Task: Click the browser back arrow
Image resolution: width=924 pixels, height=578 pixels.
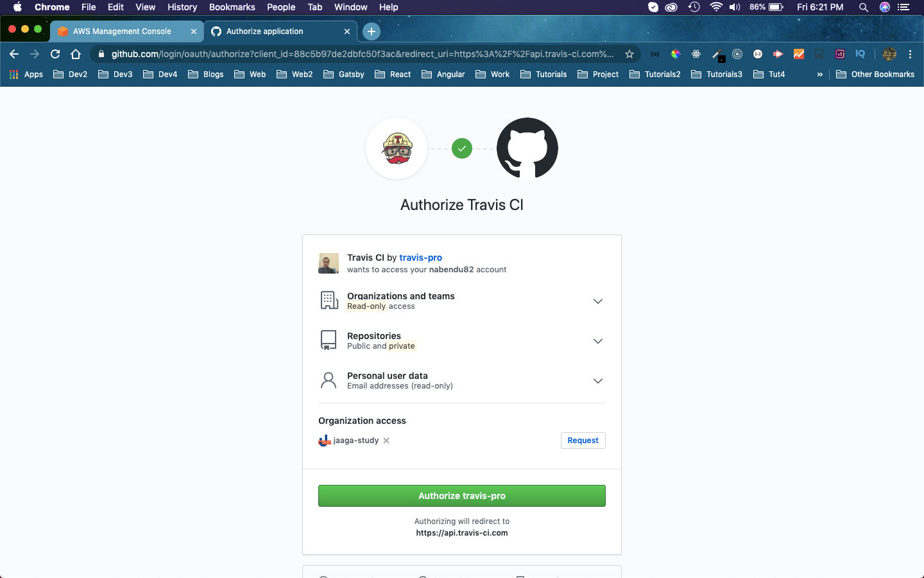Action: coord(14,54)
